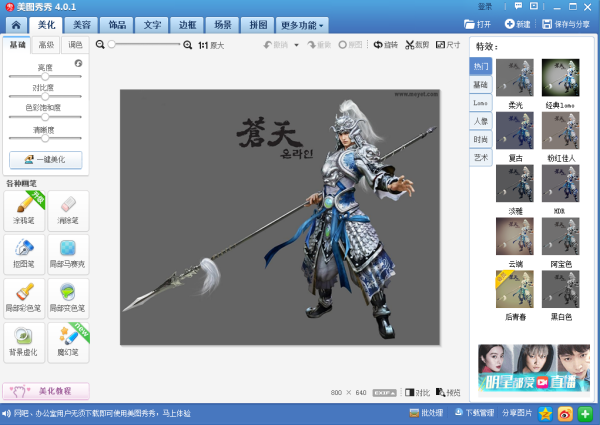Viewport: 600px width, 425px height.
Task: Click the 打开 folder button
Action: 477,24
